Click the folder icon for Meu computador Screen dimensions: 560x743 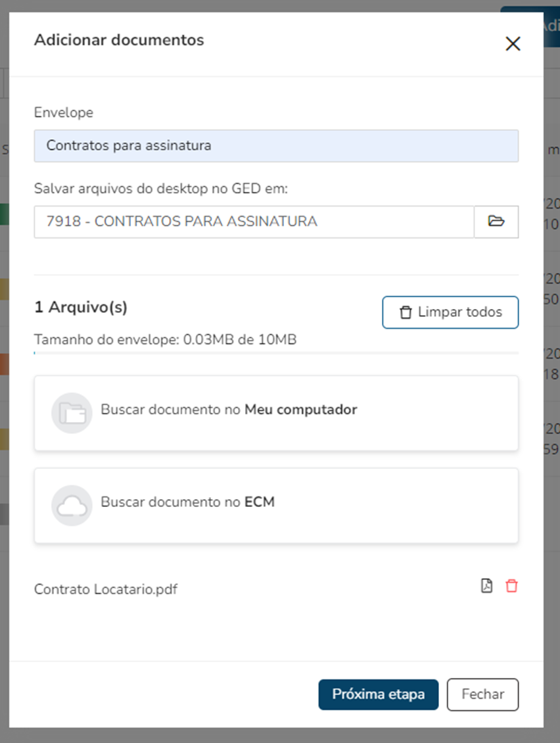point(72,413)
